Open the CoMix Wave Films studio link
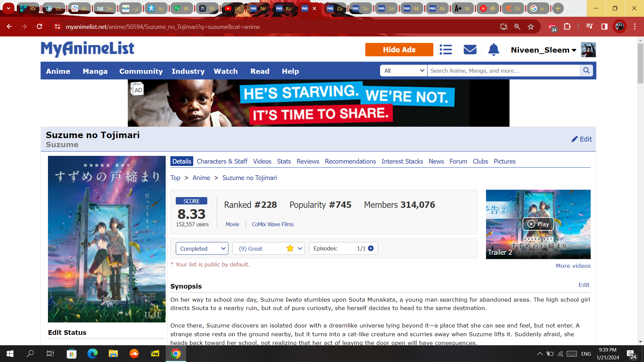This screenshot has height=362, width=644. point(272,224)
